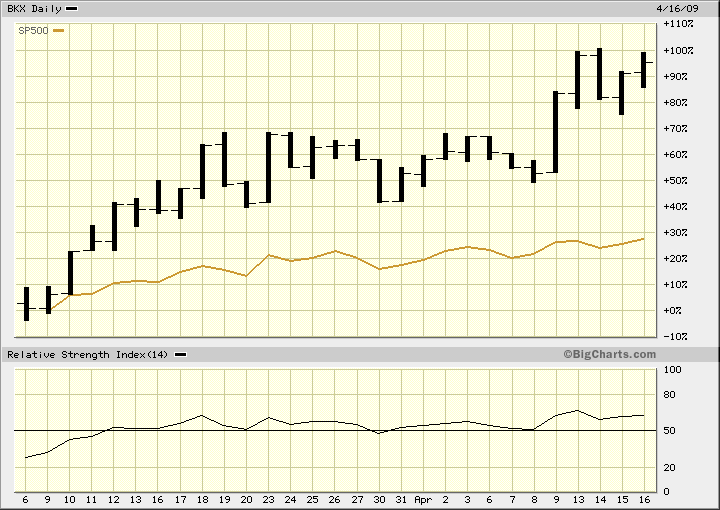The image size is (720, 510).
Task: Click the black marker beside Relative Strength Index
Action: point(181,354)
